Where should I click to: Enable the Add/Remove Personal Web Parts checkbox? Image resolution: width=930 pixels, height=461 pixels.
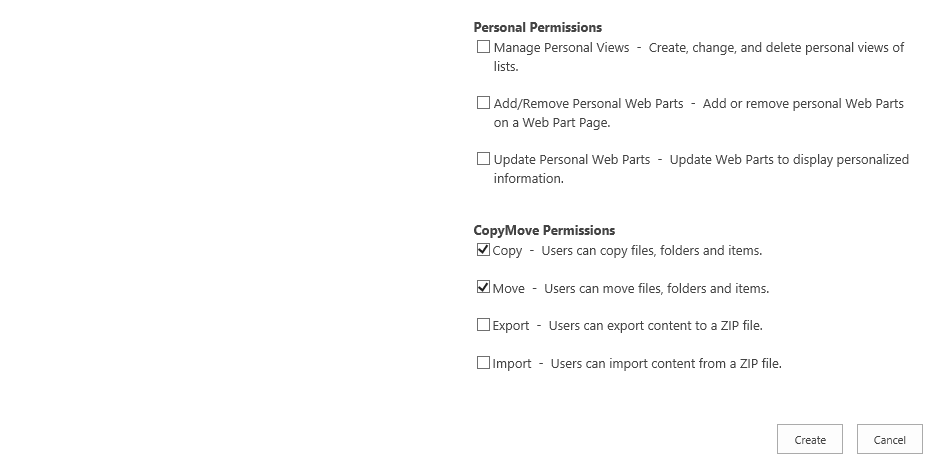tap(484, 103)
